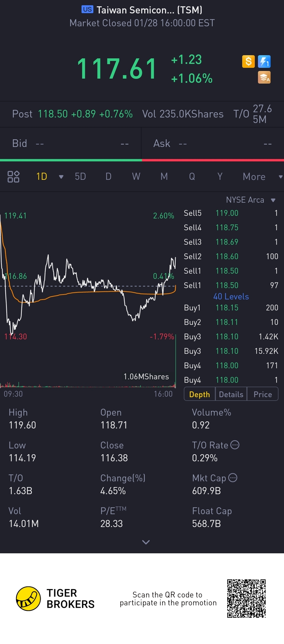Tap the stacked layers icon

pos(264,77)
